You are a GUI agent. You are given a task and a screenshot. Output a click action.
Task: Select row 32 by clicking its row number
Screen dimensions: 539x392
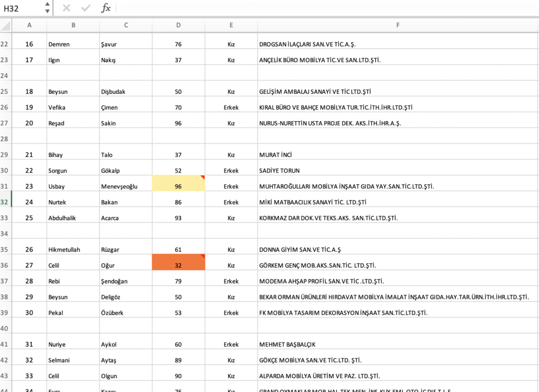(x=5, y=202)
